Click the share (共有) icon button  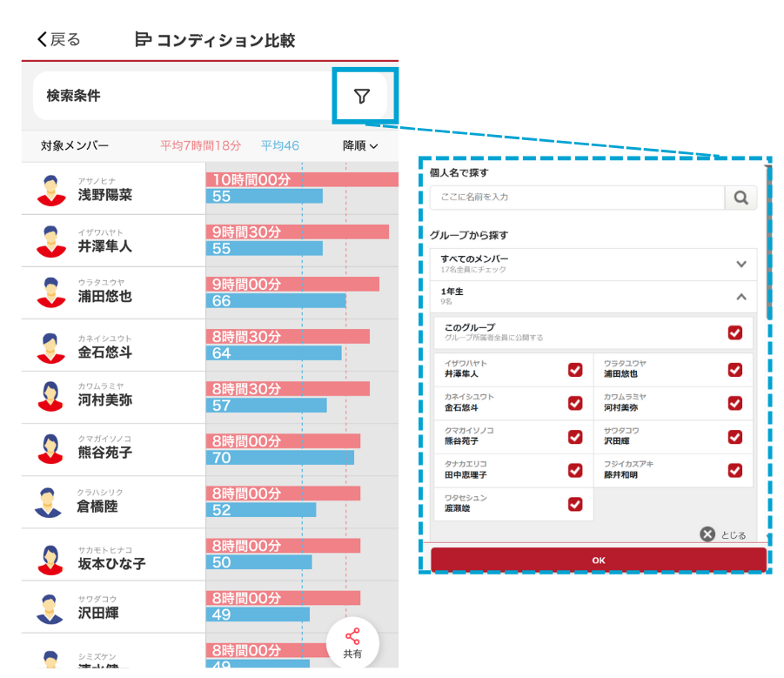point(352,642)
